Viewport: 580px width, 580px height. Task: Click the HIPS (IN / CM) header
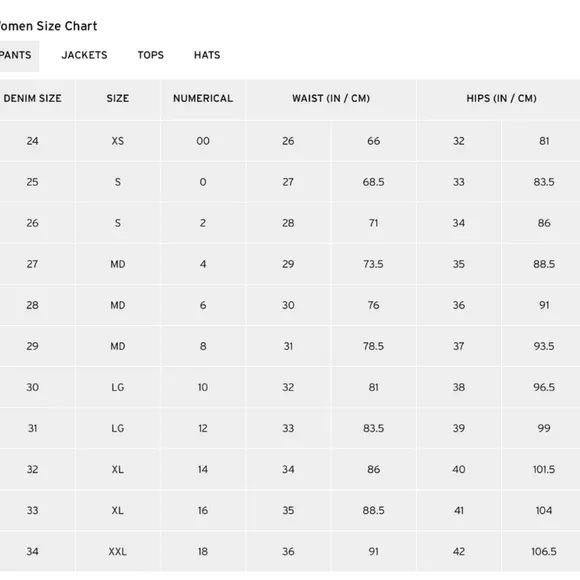(501, 100)
